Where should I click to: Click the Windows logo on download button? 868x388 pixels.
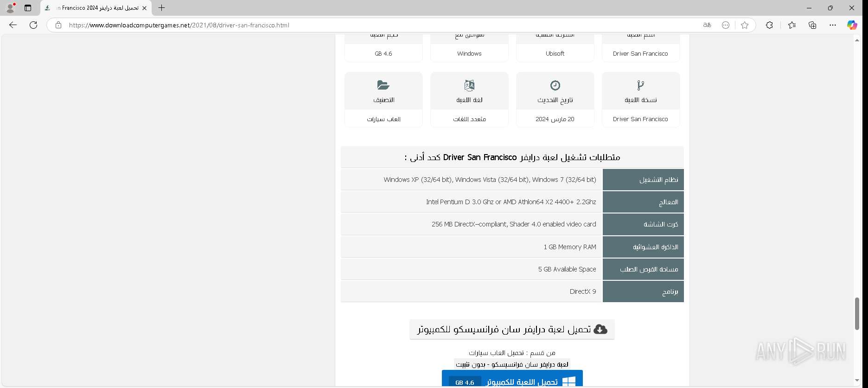568,382
